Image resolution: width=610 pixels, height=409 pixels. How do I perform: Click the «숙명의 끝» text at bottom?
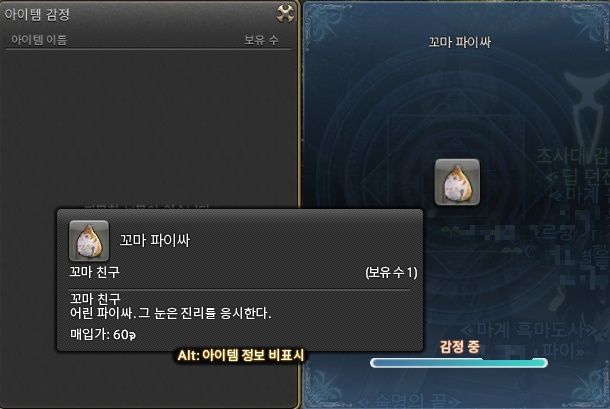tap(408, 401)
